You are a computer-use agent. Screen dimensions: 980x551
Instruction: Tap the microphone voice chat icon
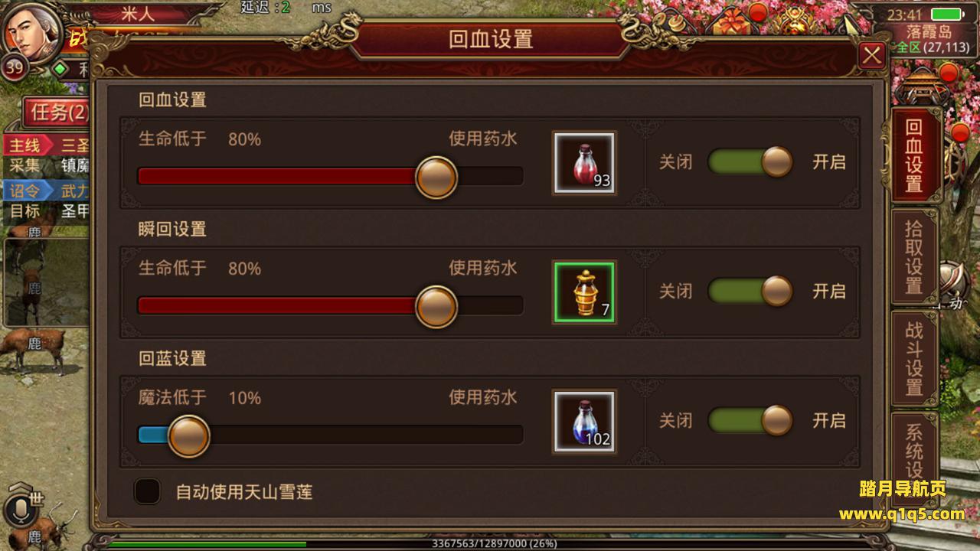click(19, 510)
